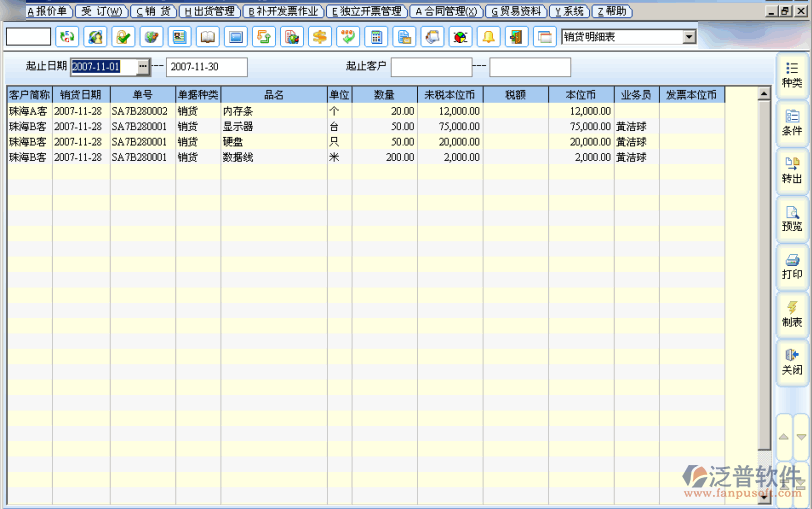
Task: Click the first 起止客户 customer input field
Action: pos(430,67)
